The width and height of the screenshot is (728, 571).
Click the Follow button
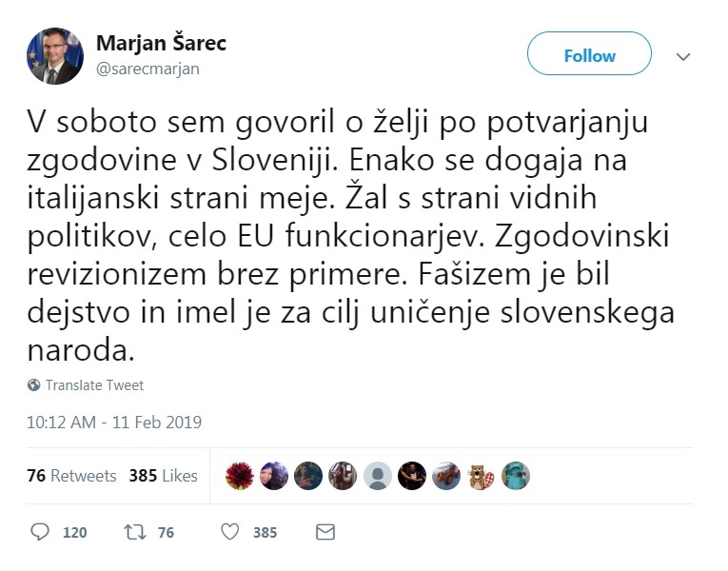[589, 54]
